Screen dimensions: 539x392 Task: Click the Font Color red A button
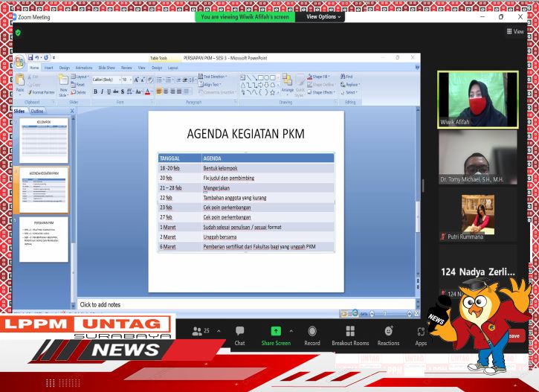coord(148,91)
